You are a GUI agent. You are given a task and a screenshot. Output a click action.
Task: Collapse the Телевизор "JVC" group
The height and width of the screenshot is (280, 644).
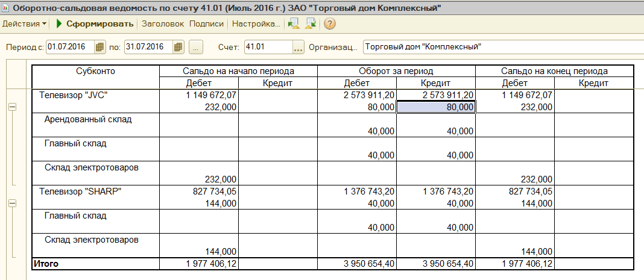pyautogui.click(x=12, y=107)
